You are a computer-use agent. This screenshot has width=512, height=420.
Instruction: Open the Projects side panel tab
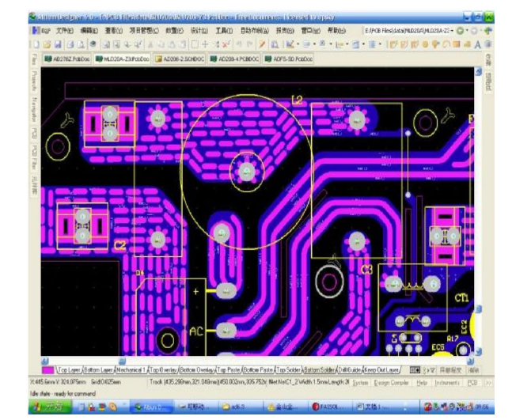(x=34, y=81)
